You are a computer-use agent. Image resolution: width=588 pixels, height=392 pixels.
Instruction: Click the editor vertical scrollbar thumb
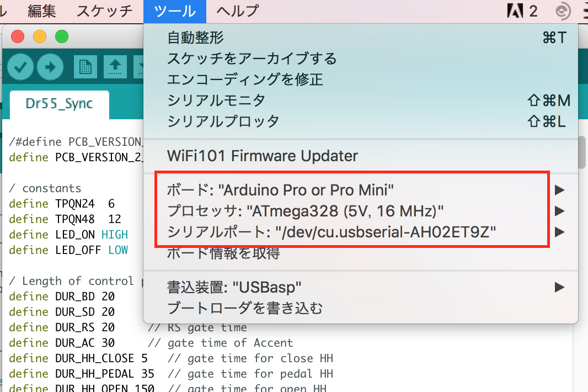582,152
